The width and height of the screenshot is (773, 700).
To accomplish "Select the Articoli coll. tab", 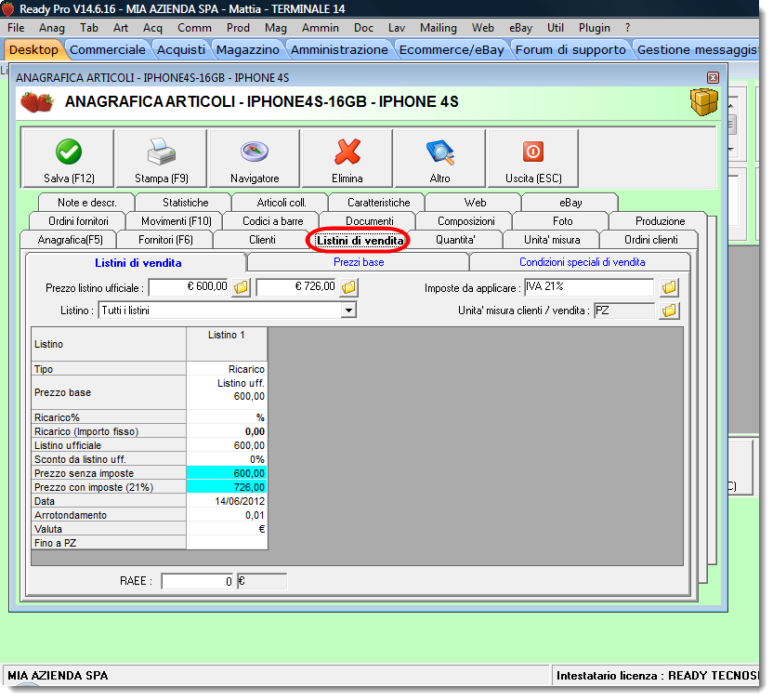I will click(x=282, y=203).
